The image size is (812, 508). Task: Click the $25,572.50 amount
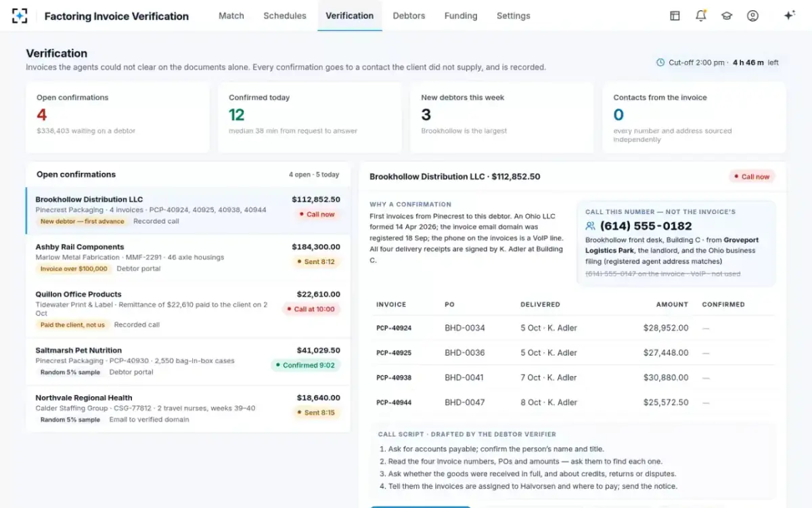click(666, 402)
